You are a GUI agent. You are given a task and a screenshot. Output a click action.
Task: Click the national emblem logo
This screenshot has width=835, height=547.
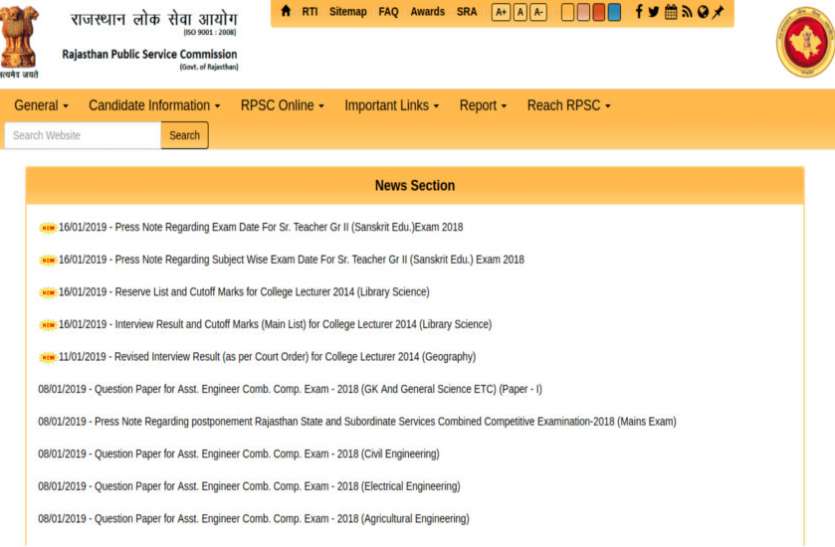tap(19, 40)
